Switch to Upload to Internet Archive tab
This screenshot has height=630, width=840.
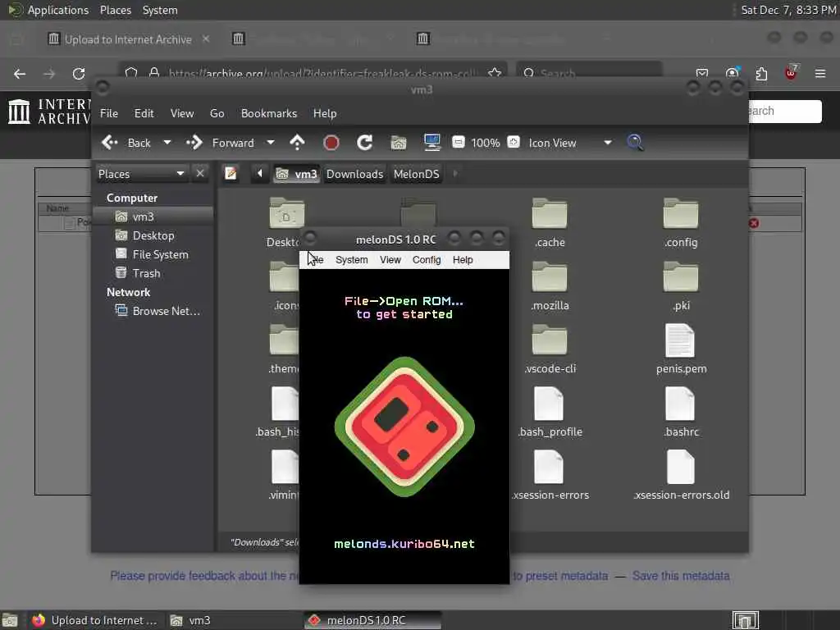click(127, 39)
